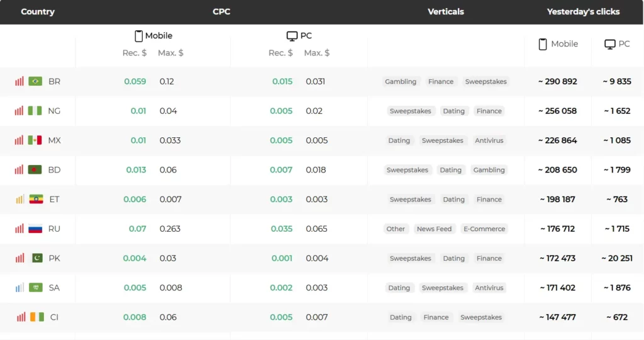The image size is (644, 340).
Task: Click the ~ 672 PC clicks value
Action: (617, 317)
